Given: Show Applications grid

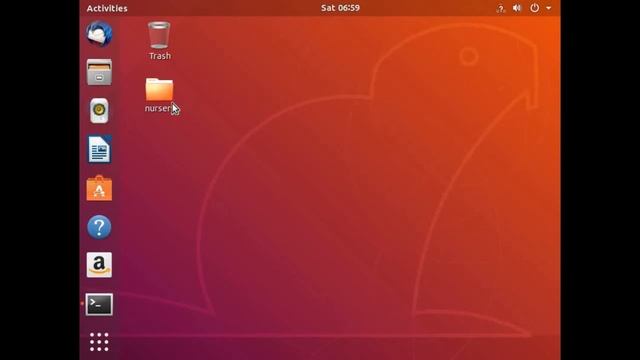Looking at the screenshot, I should pyautogui.click(x=99, y=342).
